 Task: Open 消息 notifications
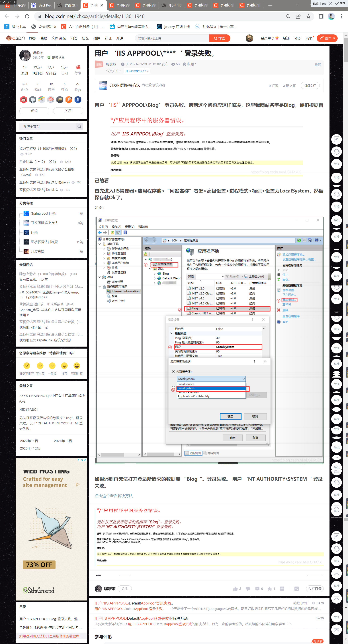pos(309,38)
